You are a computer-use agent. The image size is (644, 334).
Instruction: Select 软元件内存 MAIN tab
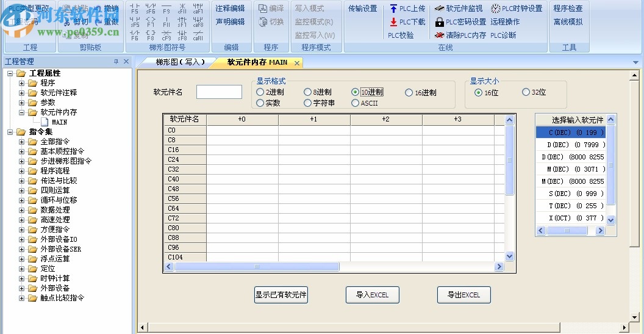[257, 62]
